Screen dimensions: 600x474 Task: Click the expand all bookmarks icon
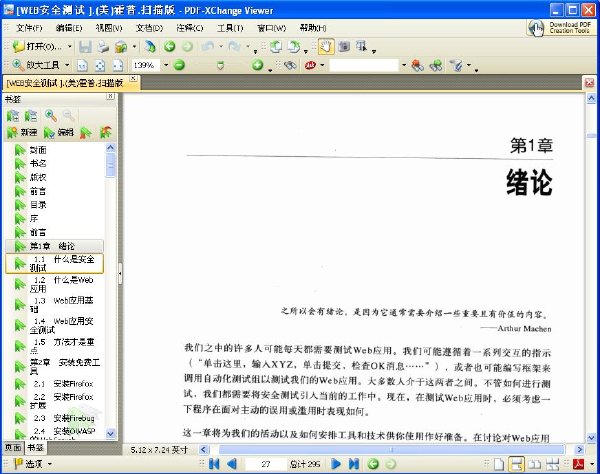(x=13, y=115)
